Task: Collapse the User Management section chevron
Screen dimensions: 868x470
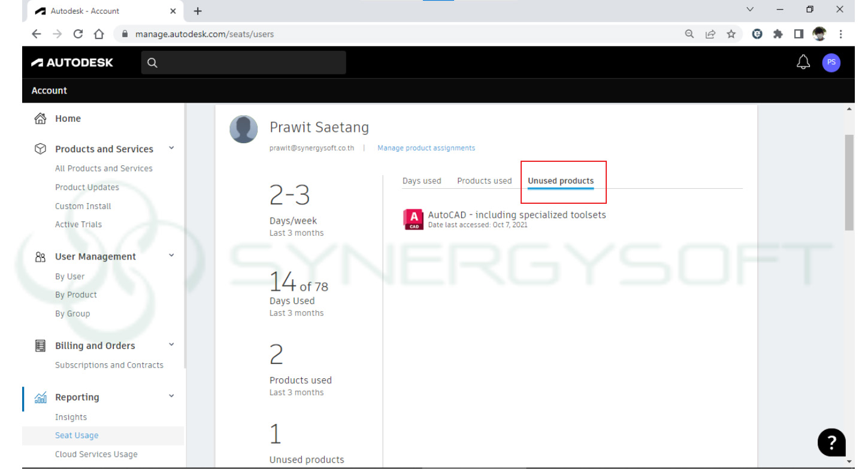Action: point(171,255)
